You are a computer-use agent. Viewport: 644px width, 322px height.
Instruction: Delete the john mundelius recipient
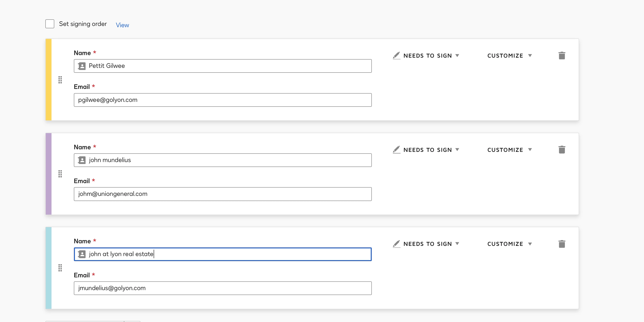pyautogui.click(x=561, y=150)
